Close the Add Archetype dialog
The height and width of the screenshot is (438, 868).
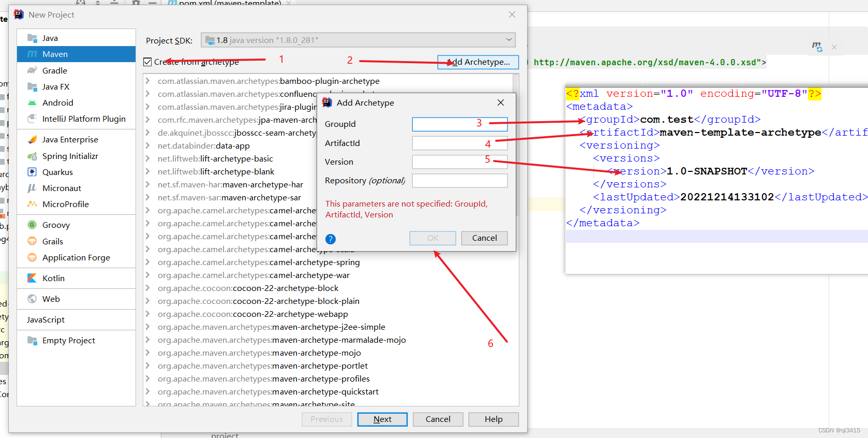[501, 103]
